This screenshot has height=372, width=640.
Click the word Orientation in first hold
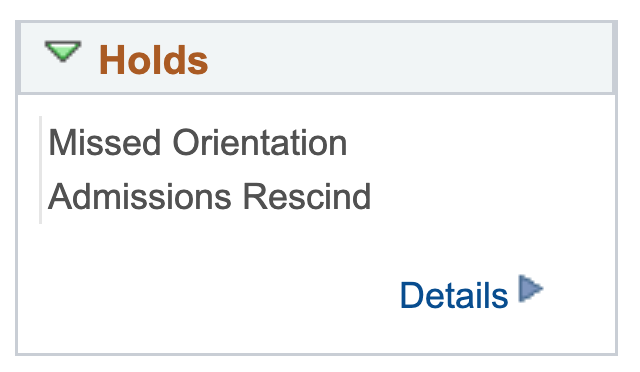[260, 143]
